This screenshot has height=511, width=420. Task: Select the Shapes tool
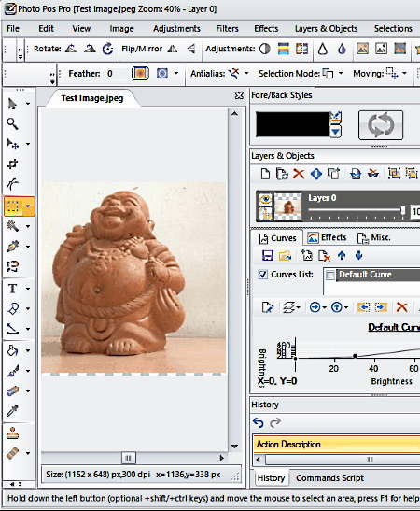(x=12, y=308)
